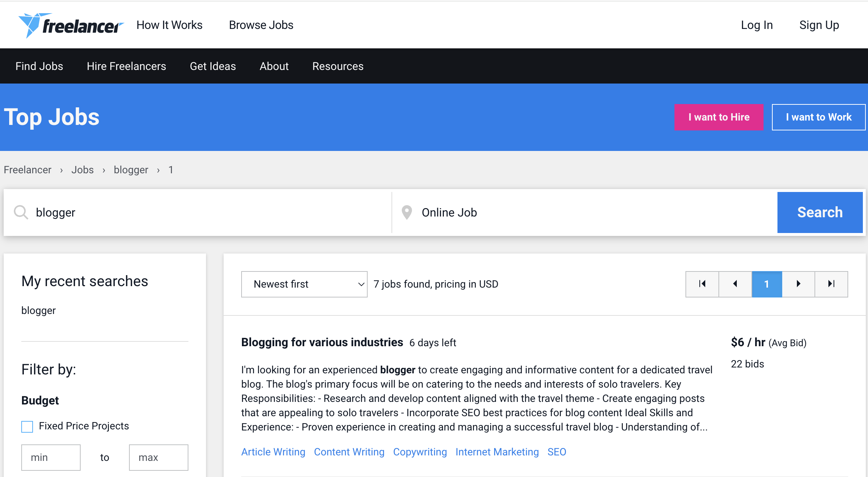This screenshot has height=477, width=868.
Task: Select page 1 pagination button
Action: click(766, 284)
